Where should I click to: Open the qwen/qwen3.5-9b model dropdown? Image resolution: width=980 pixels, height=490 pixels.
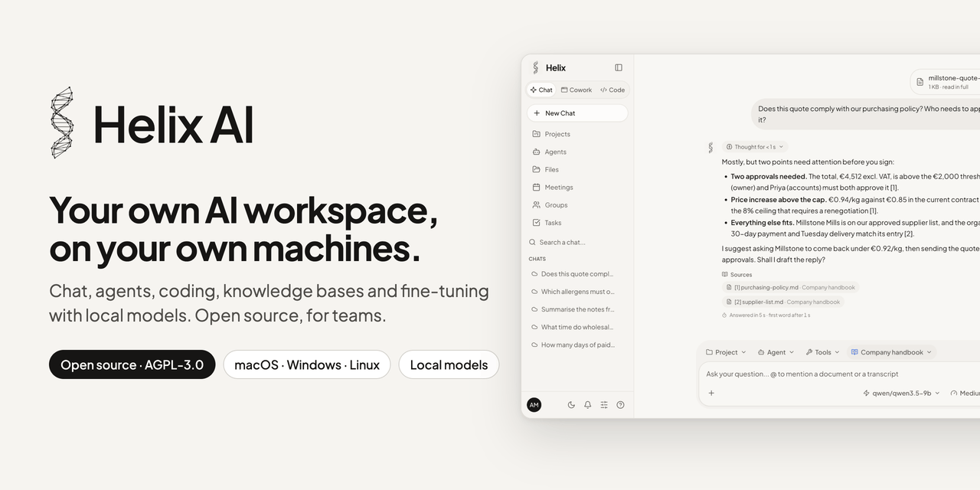(x=901, y=393)
